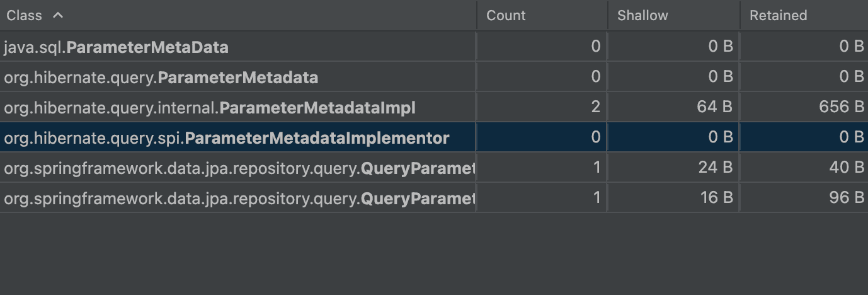The width and height of the screenshot is (868, 295).
Task: Select the QueryParamet row with 24 B shallow
Action: (238, 168)
